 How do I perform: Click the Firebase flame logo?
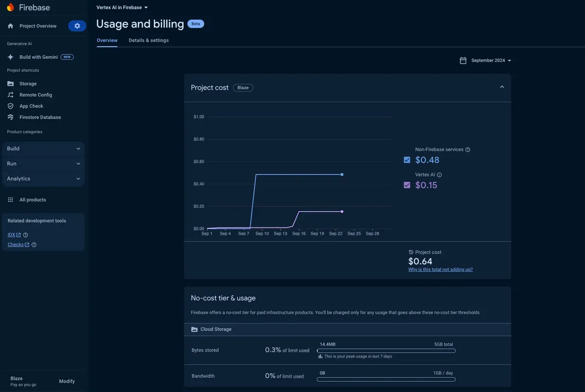pyautogui.click(x=10, y=7)
